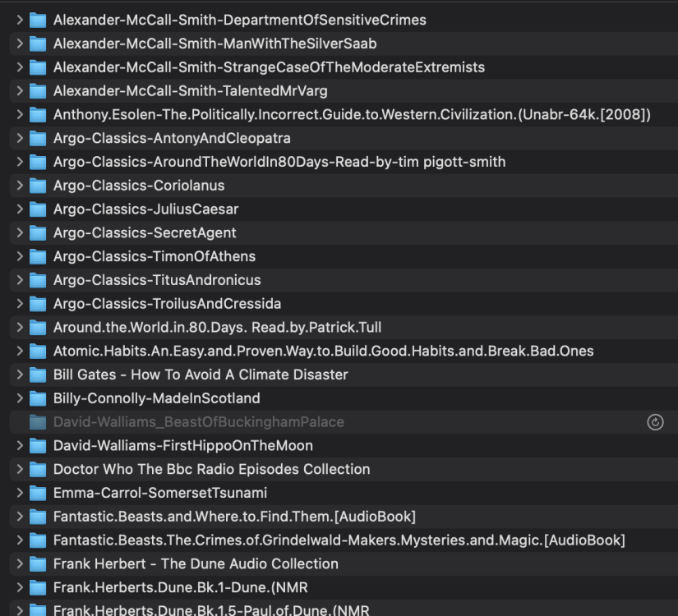Expand Frank Herbert Dune Audio Collection chevron
The image size is (678, 616).
tap(20, 563)
